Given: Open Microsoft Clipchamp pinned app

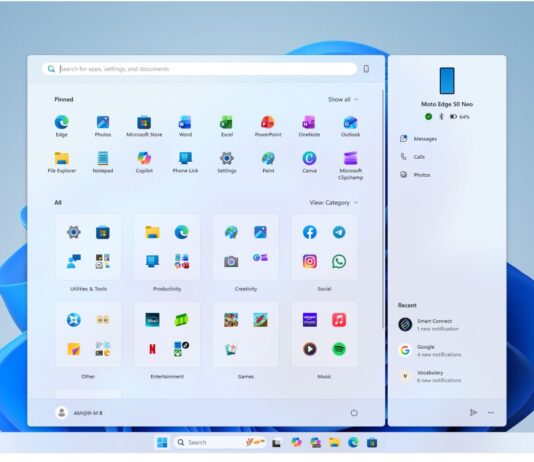Looking at the screenshot, I should tap(350, 165).
